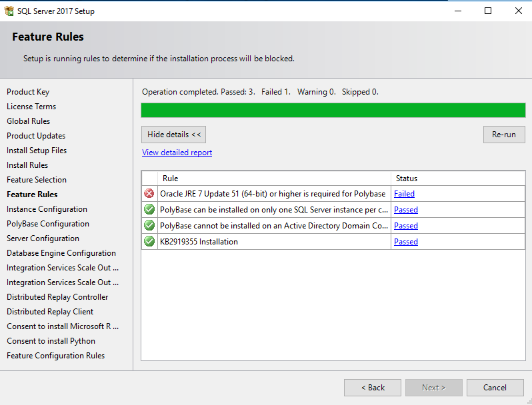Select Distributed Replay Controller step
The width and height of the screenshot is (532, 405).
(x=57, y=297)
